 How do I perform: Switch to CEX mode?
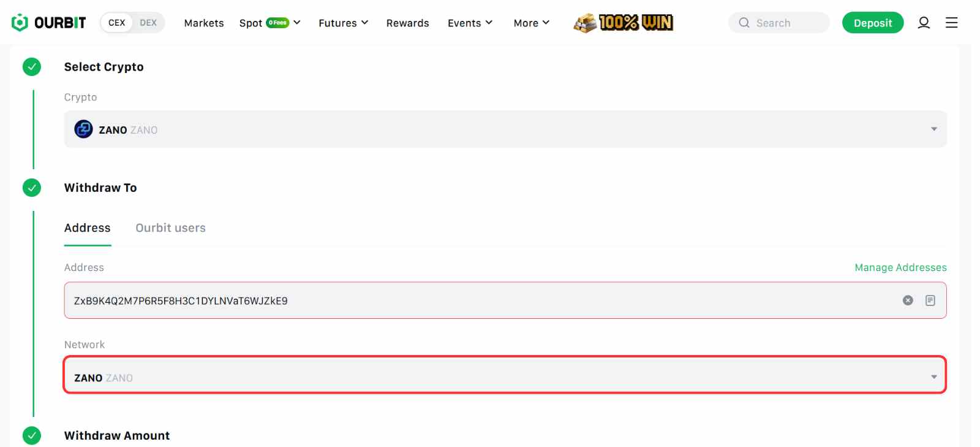116,23
